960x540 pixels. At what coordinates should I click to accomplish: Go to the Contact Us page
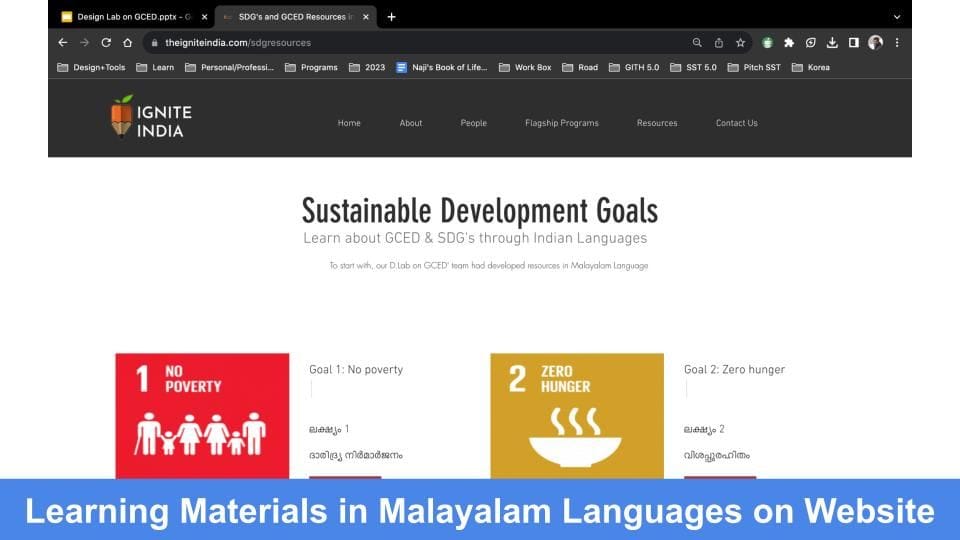pos(736,123)
